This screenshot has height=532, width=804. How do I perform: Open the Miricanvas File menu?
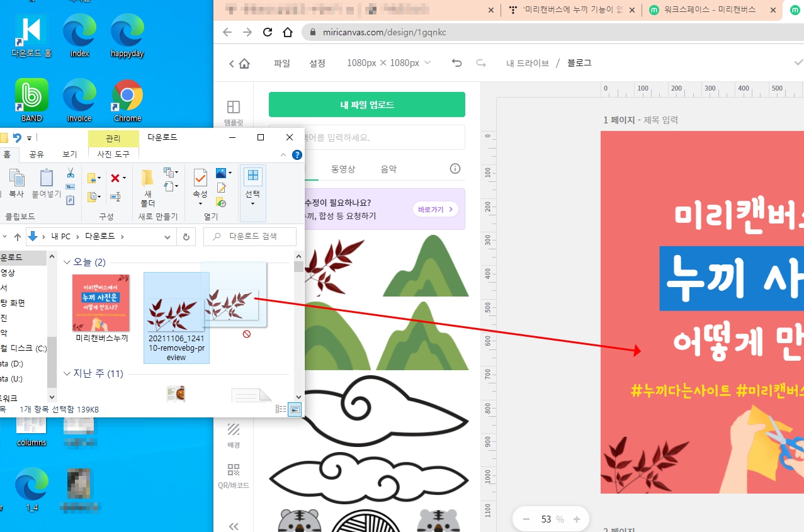[282, 63]
